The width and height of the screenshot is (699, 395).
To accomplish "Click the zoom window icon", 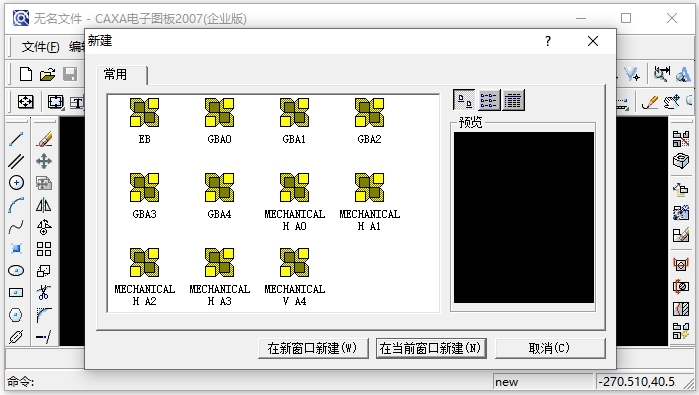I will [55, 102].
